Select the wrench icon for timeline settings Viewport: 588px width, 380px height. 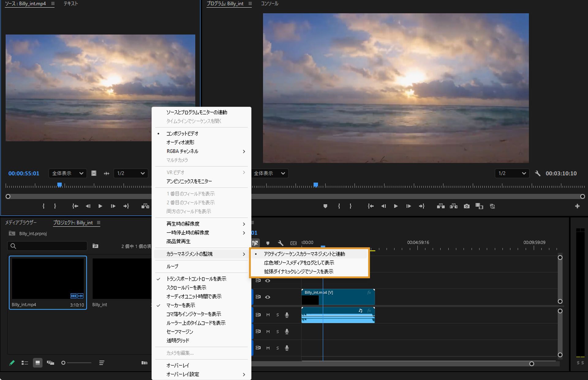[x=281, y=243]
